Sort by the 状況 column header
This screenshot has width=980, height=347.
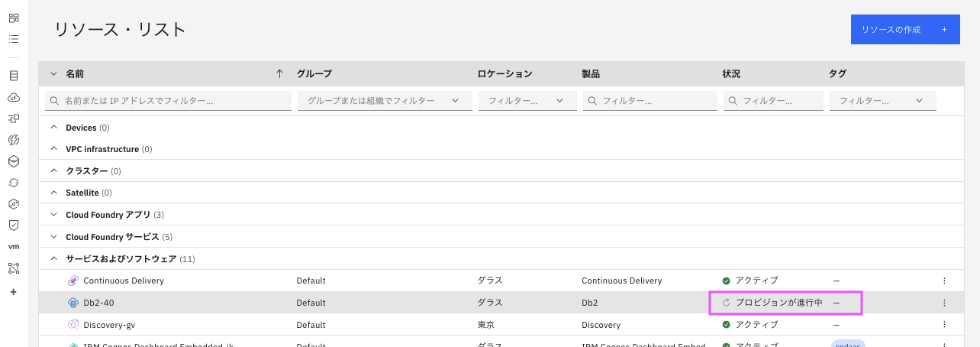731,74
